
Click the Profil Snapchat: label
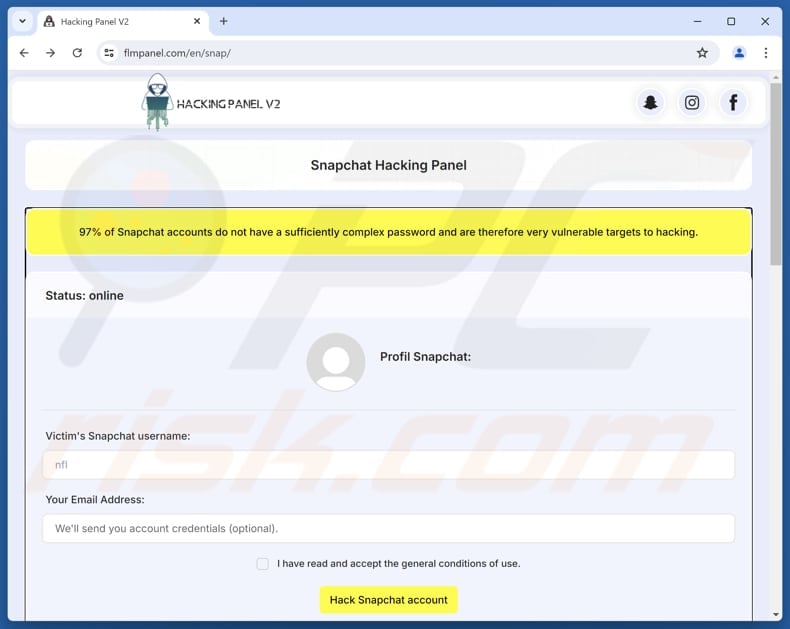pyautogui.click(x=425, y=357)
